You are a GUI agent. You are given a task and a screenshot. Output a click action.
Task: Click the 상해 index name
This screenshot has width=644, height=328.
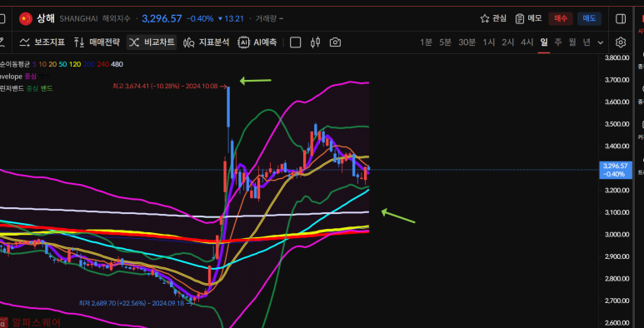coord(47,18)
